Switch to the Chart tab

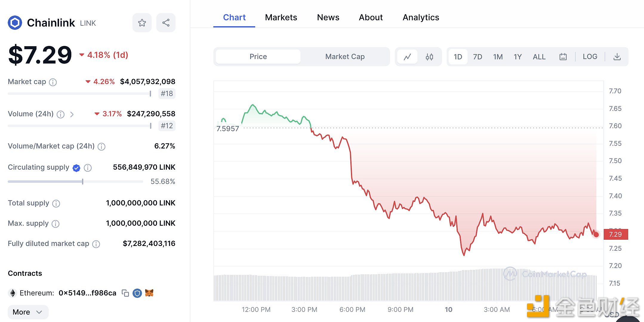234,17
